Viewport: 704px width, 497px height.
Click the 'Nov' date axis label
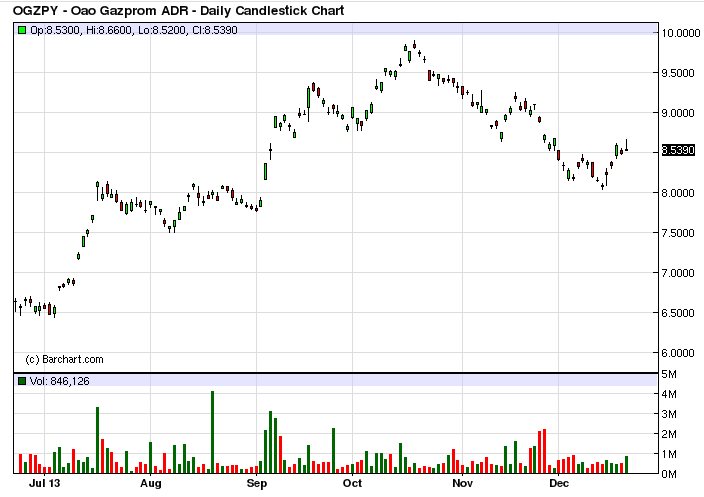462,484
